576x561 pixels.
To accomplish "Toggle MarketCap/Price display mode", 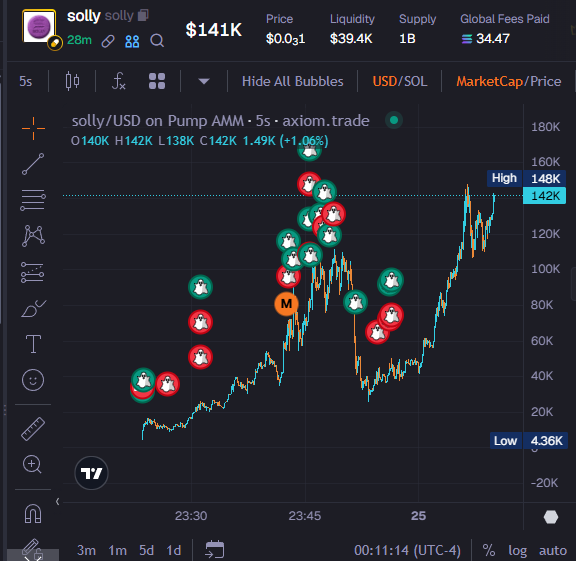I will coord(508,81).
